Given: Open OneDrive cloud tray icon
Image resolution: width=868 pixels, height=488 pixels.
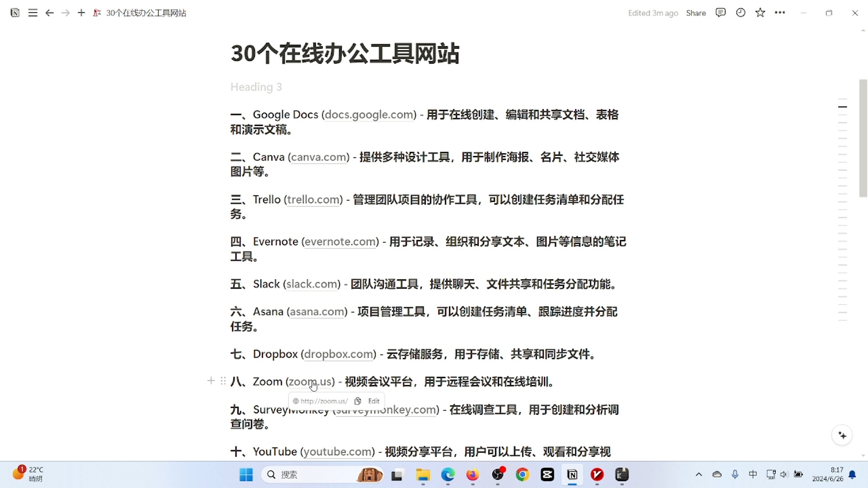Looking at the screenshot, I should 717,474.
